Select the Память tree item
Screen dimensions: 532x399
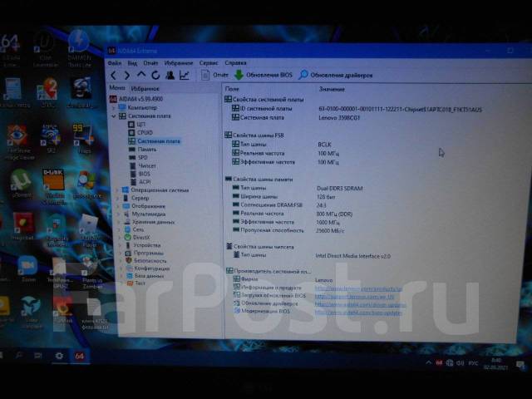click(142, 150)
